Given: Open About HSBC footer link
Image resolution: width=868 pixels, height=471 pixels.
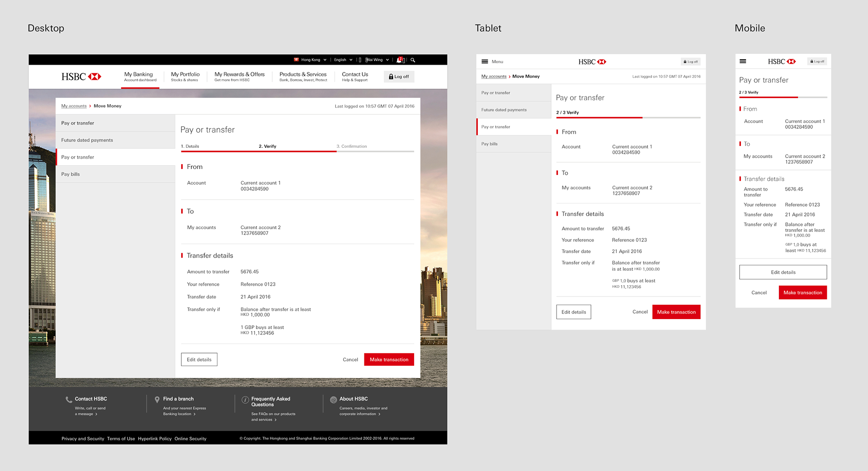Looking at the screenshot, I should tap(354, 399).
